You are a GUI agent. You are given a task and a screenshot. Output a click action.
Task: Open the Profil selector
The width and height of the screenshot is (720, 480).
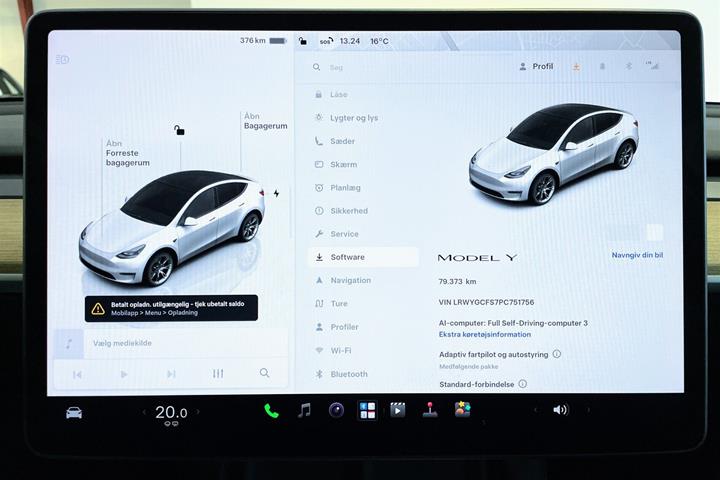tap(536, 67)
